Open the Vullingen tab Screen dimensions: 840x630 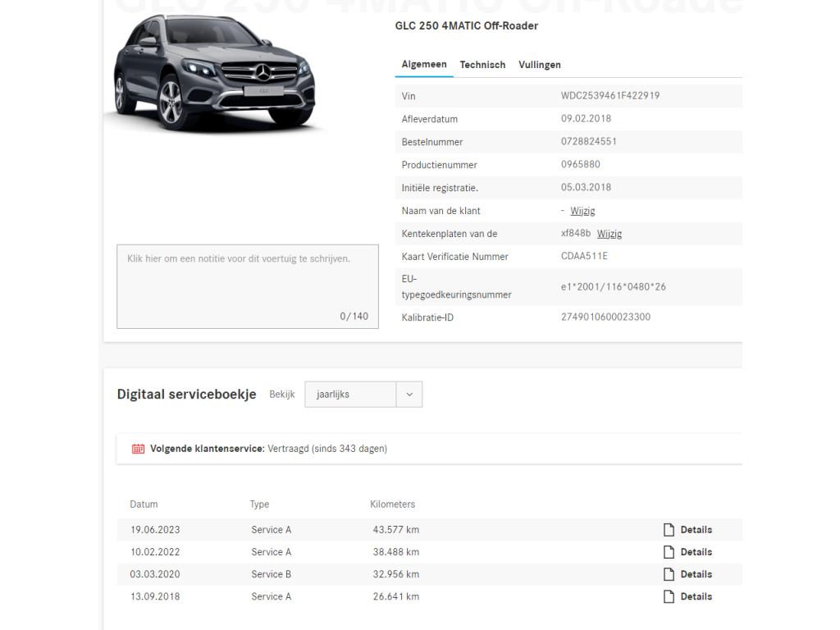(540, 65)
